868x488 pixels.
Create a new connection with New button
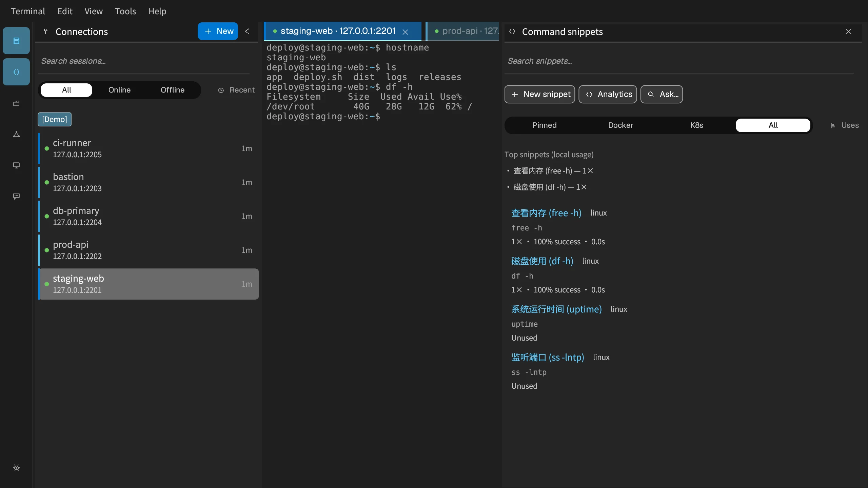click(218, 31)
